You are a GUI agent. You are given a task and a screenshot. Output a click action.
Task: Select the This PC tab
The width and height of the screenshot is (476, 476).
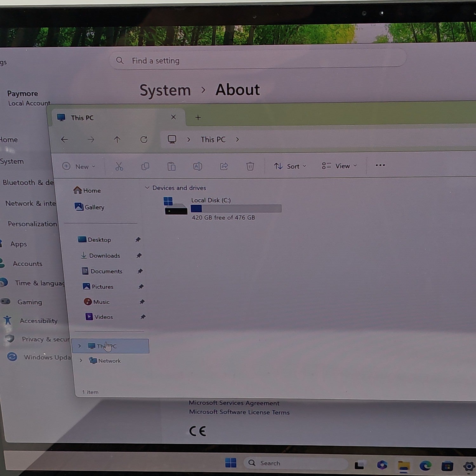118,117
